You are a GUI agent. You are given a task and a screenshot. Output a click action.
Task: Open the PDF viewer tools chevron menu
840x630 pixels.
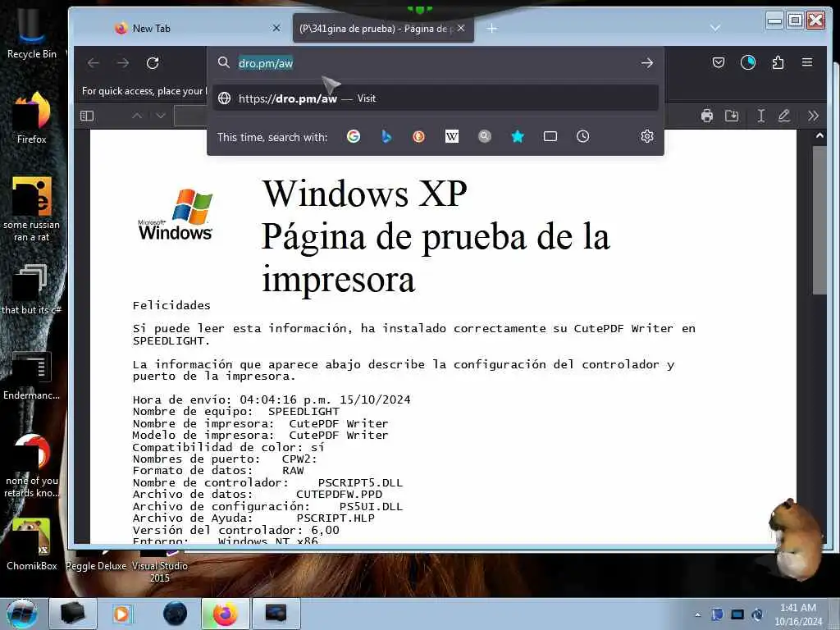click(813, 116)
